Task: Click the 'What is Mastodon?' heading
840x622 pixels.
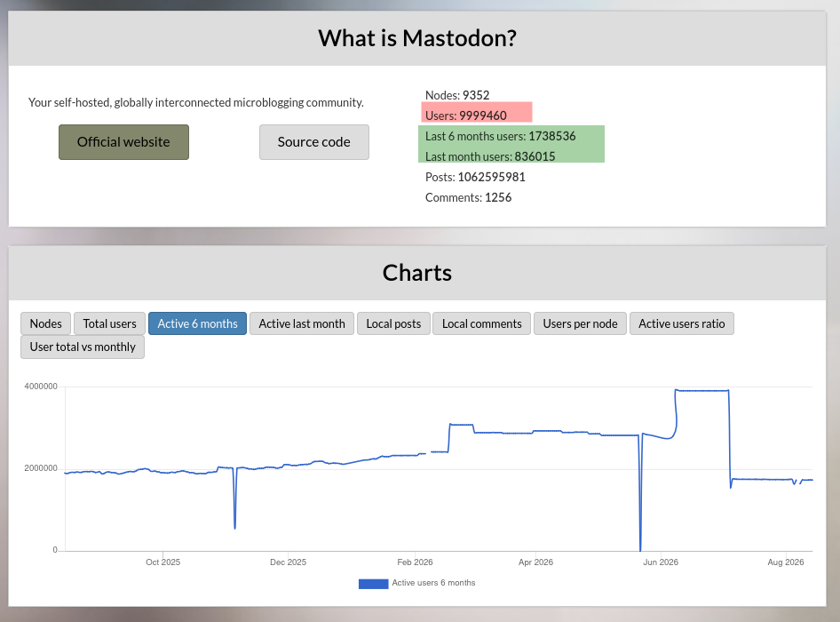Action: tap(417, 38)
